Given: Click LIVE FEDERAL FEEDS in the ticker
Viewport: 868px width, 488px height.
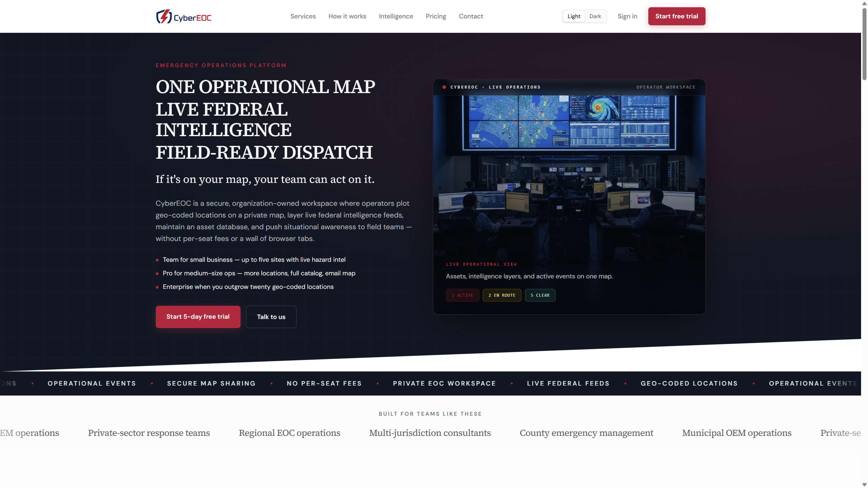Looking at the screenshot, I should tap(568, 383).
